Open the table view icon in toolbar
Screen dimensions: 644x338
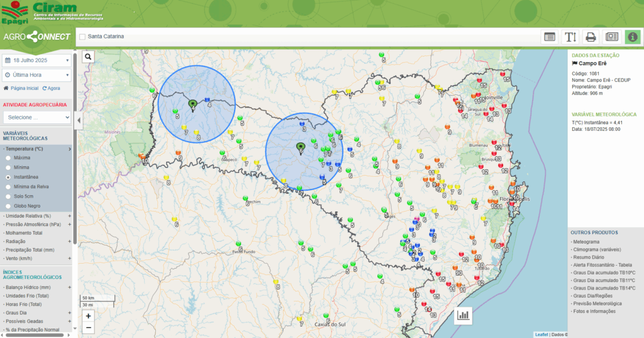pyautogui.click(x=550, y=37)
